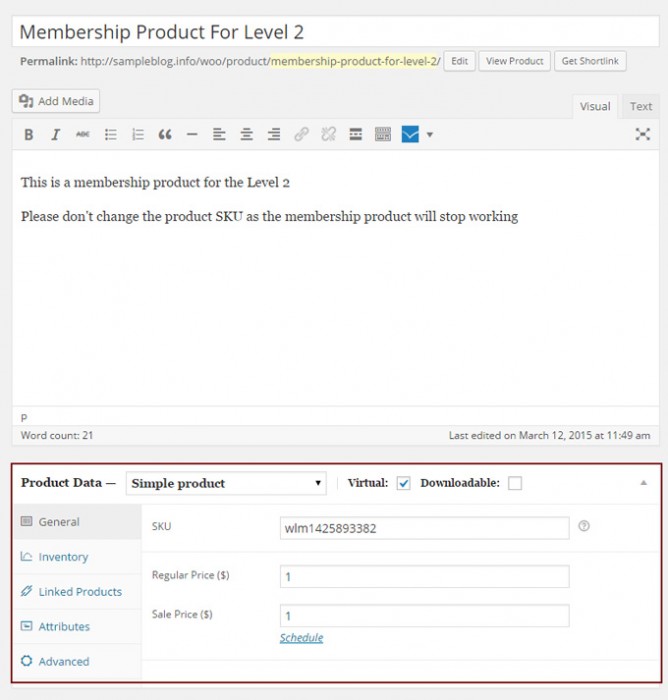Apply italic formatting

pyautogui.click(x=56, y=134)
